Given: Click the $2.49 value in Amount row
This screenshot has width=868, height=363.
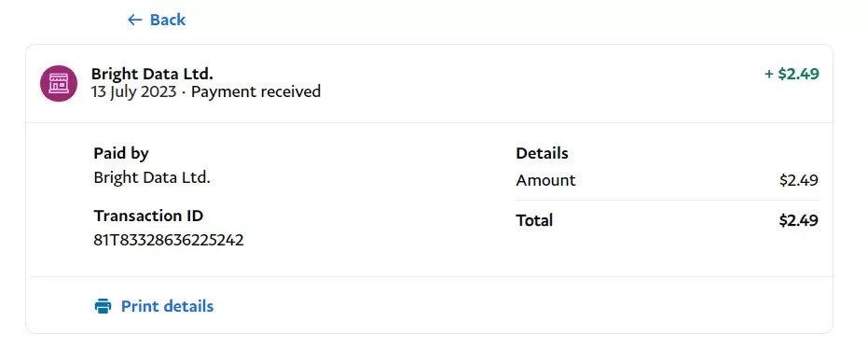Looking at the screenshot, I should click(799, 180).
